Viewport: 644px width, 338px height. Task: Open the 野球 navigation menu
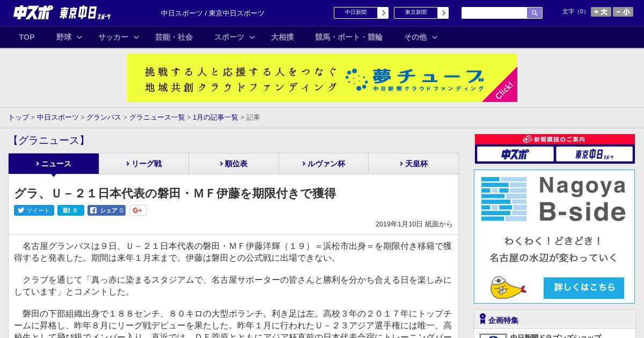(x=64, y=37)
